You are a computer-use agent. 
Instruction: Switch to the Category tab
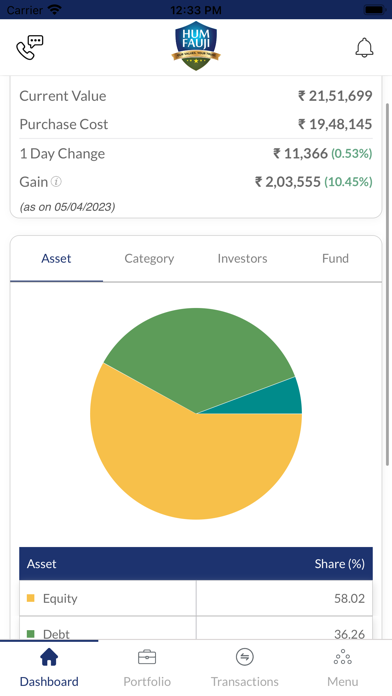pos(149,258)
